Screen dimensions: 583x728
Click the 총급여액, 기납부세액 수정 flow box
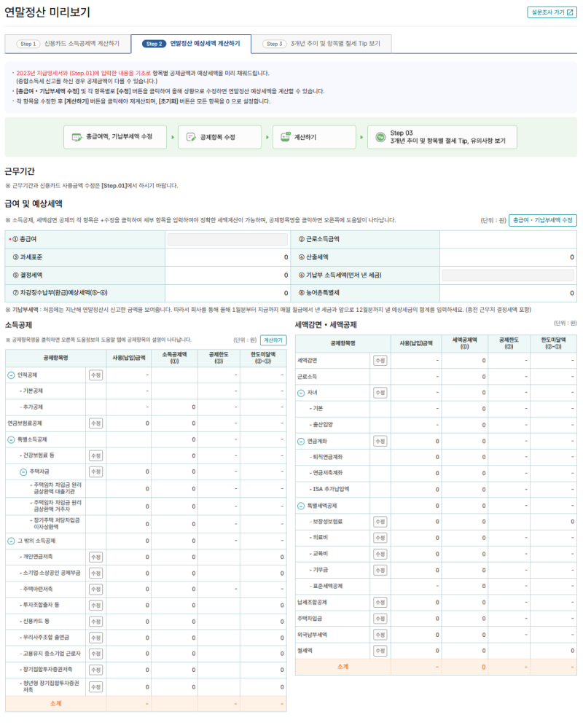coord(115,137)
